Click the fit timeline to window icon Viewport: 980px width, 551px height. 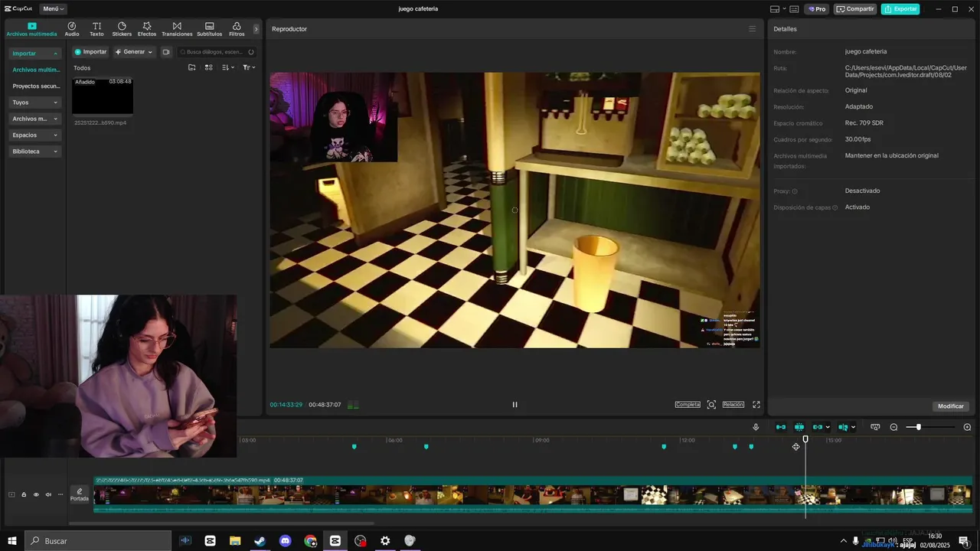click(x=875, y=427)
